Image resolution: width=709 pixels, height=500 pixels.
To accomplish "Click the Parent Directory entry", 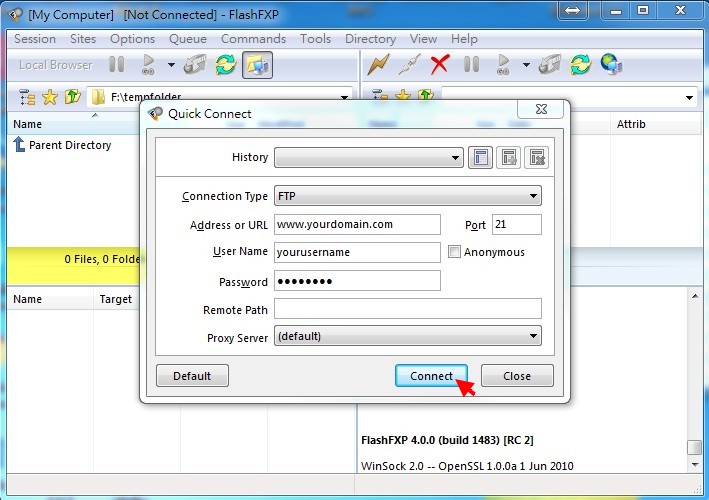I will click(69, 145).
